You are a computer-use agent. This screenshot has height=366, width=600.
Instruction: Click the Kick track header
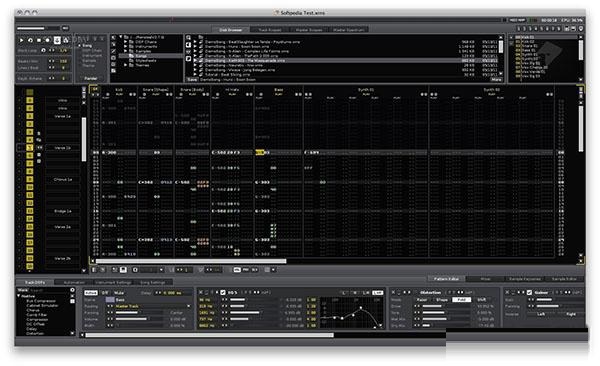tap(119, 90)
